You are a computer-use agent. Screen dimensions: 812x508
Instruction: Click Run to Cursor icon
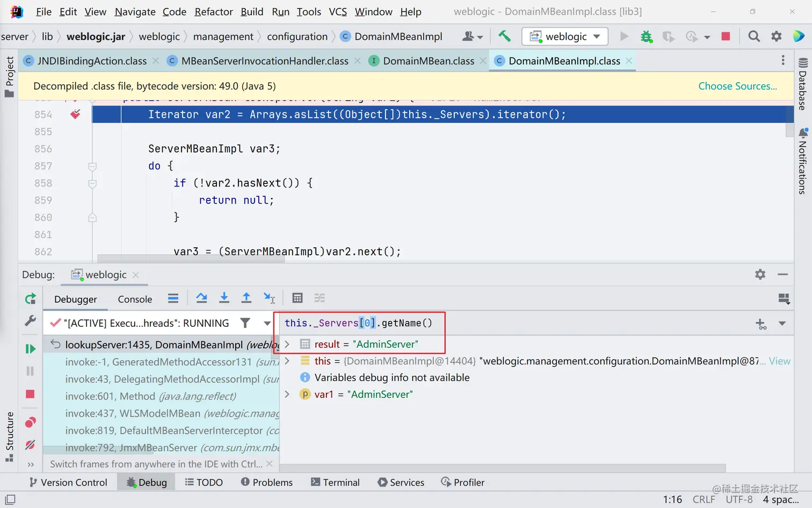pyautogui.click(x=269, y=298)
